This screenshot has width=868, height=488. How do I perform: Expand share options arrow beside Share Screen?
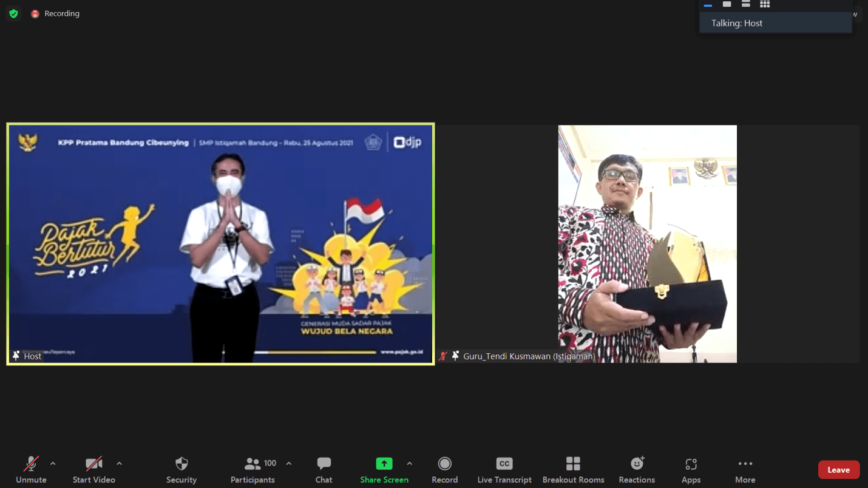pos(410,464)
